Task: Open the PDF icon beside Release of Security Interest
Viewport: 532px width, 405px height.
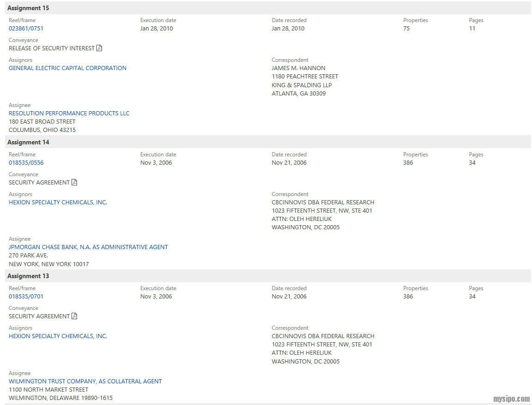Action: click(x=99, y=48)
